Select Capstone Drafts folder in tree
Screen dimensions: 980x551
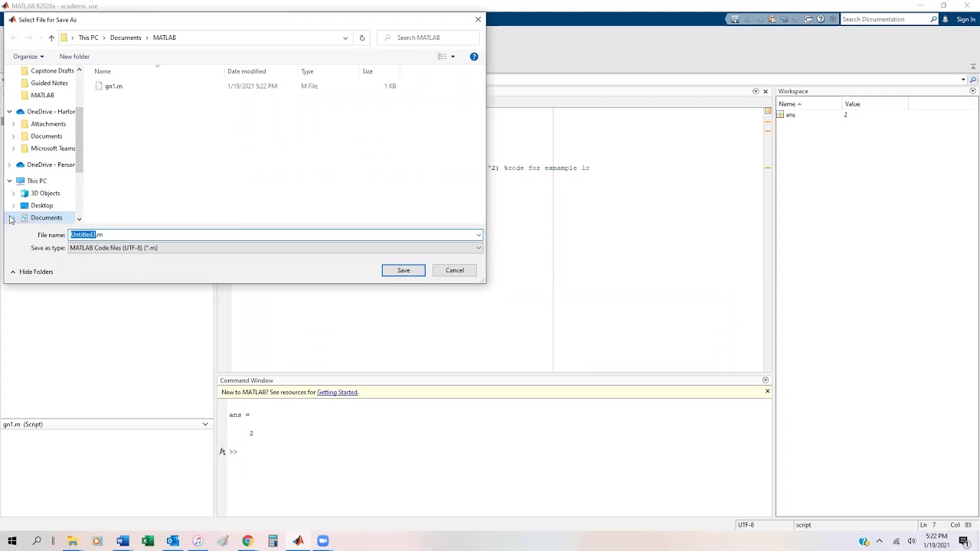pos(52,71)
